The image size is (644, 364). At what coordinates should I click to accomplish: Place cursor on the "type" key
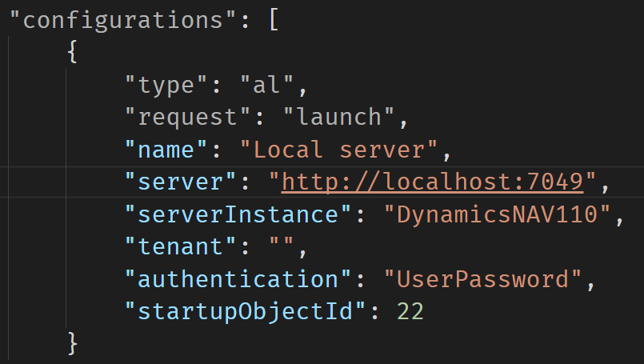pyautogui.click(x=166, y=86)
